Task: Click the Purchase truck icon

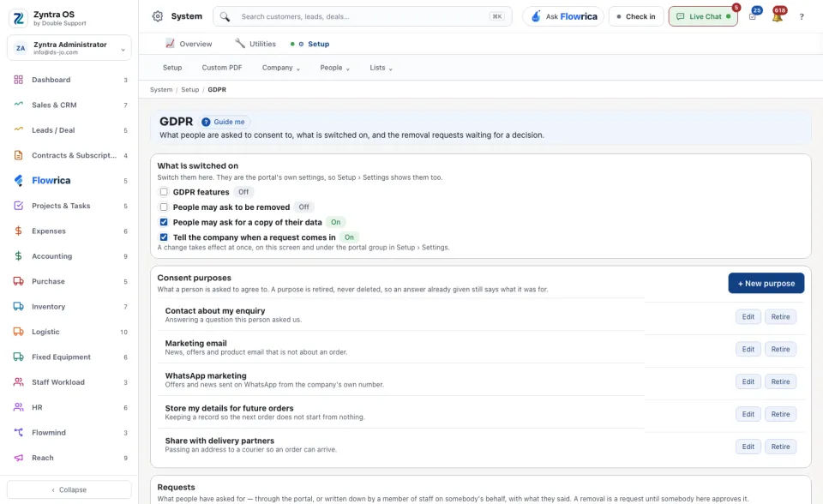Action: click(x=18, y=281)
